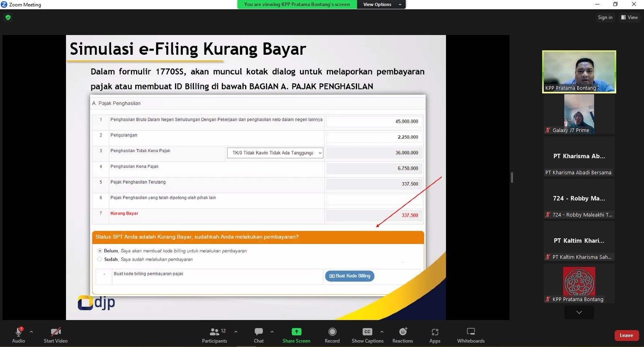Click the green Share Screen icon
Screen dimensions: 644x347
point(296,332)
